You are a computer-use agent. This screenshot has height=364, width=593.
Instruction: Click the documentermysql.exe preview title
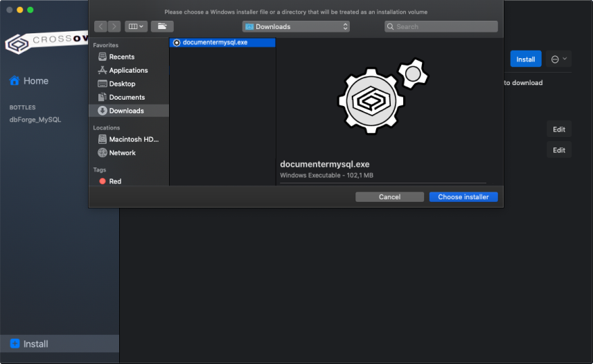[x=324, y=164]
